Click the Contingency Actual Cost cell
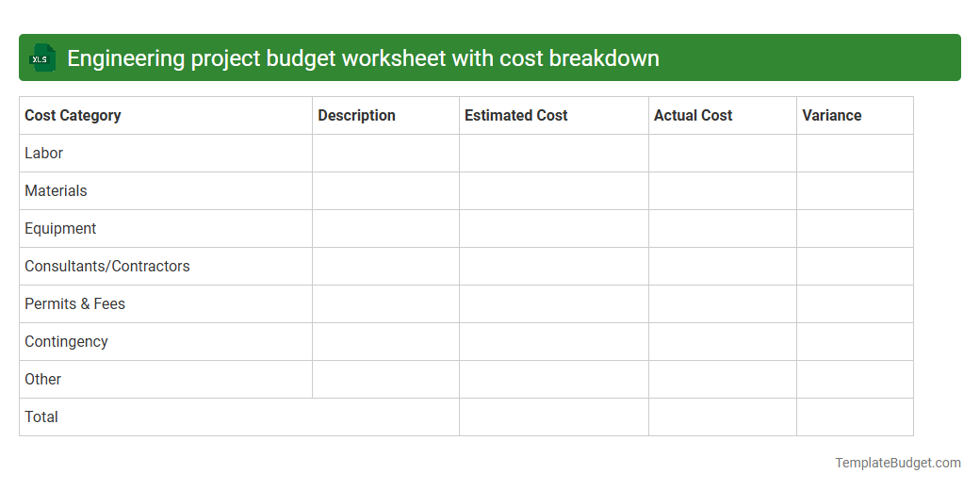The height and width of the screenshot is (490, 980). pyautogui.click(x=723, y=342)
